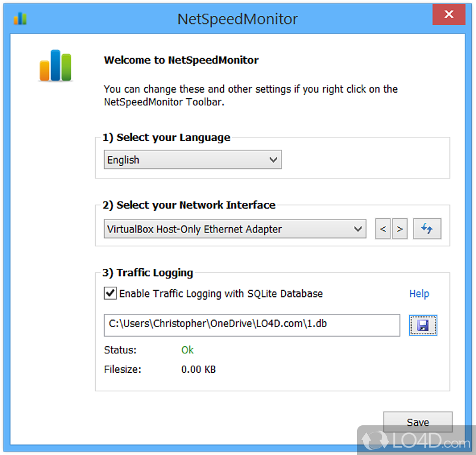Click the 1) Select your Language heading

pyautogui.click(x=167, y=137)
